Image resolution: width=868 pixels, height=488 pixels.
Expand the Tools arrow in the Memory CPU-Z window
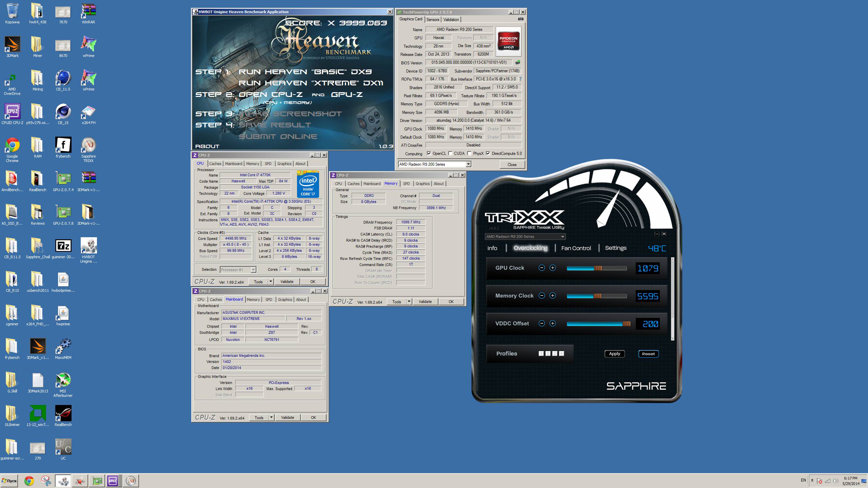click(409, 302)
